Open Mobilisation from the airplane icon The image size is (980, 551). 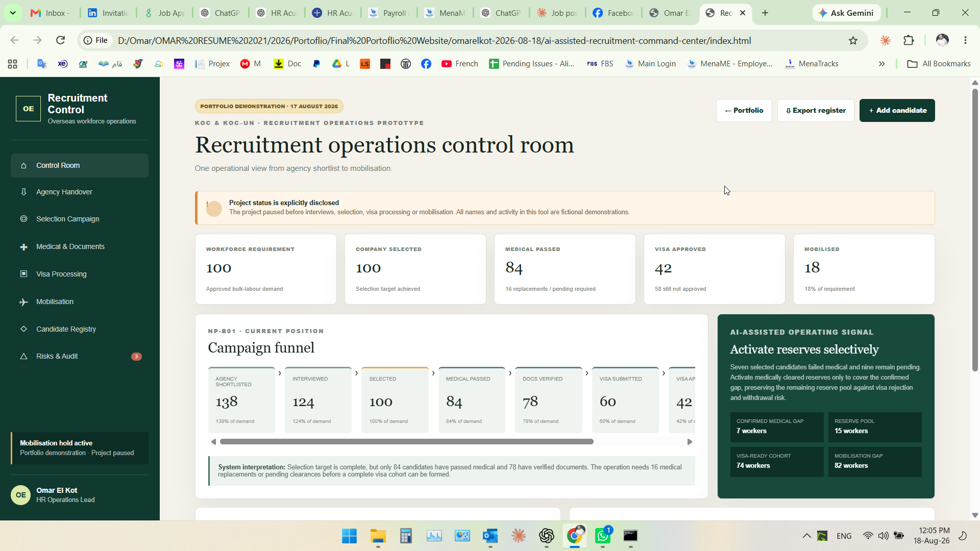pyautogui.click(x=23, y=302)
